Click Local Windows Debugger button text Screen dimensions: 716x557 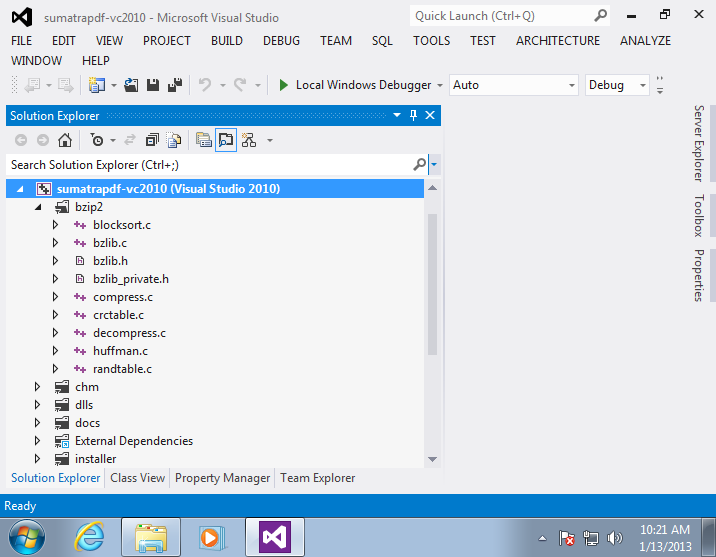coord(363,85)
